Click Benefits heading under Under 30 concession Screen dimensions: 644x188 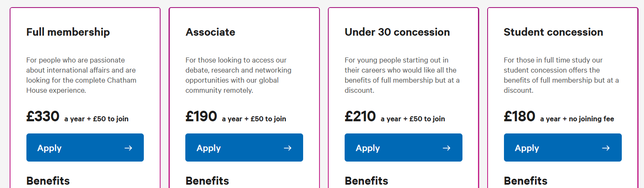pyautogui.click(x=366, y=181)
